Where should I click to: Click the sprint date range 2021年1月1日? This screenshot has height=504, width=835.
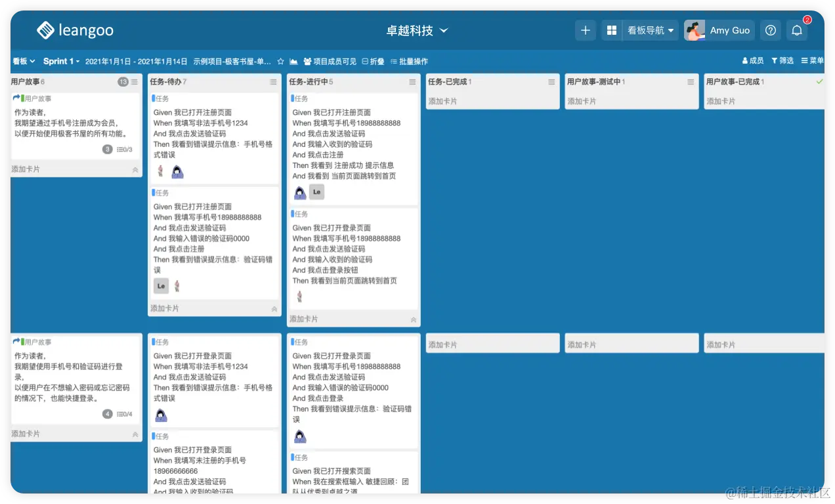pos(136,61)
